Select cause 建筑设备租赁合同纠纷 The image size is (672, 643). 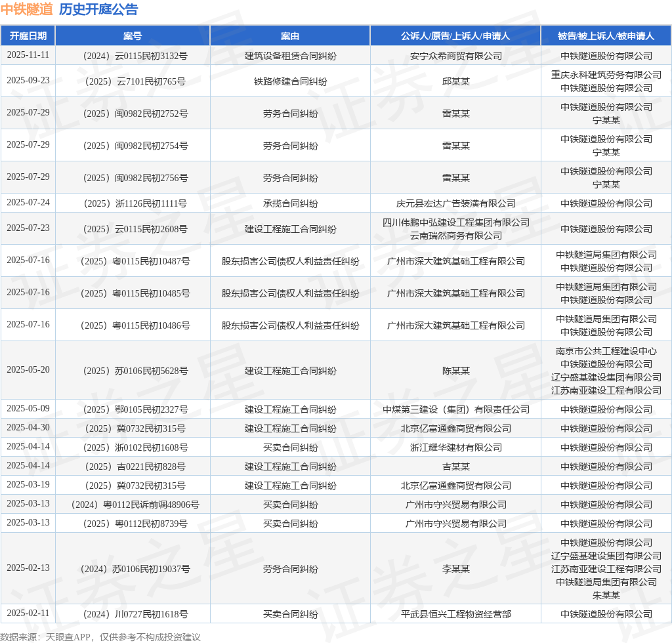pyautogui.click(x=290, y=56)
